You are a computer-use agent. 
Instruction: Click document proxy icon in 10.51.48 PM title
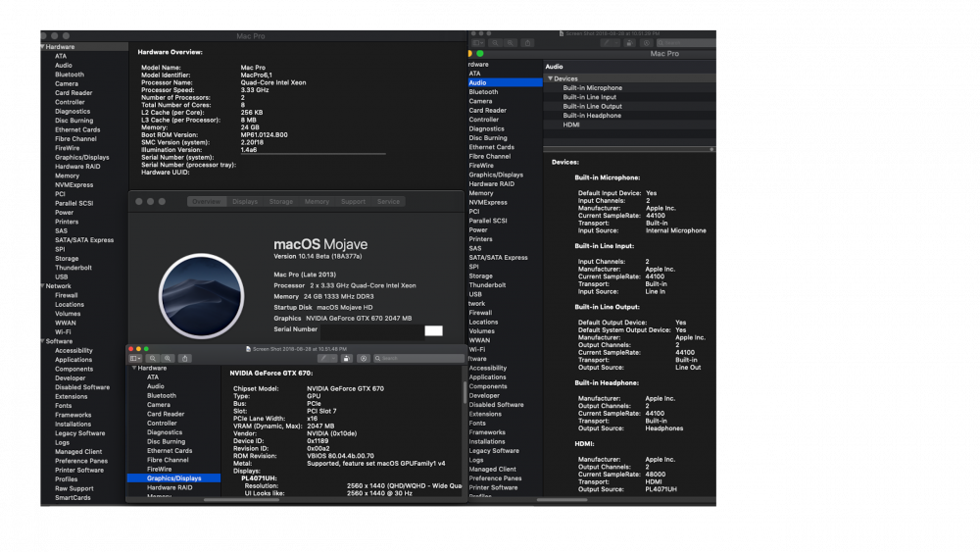[248, 349]
